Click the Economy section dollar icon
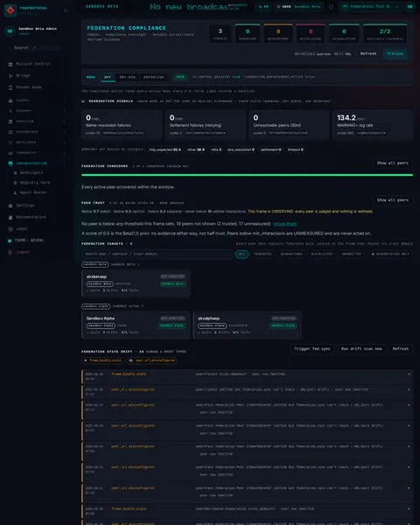Image resolution: width=420 pixels, height=525 pixels. coord(10,111)
